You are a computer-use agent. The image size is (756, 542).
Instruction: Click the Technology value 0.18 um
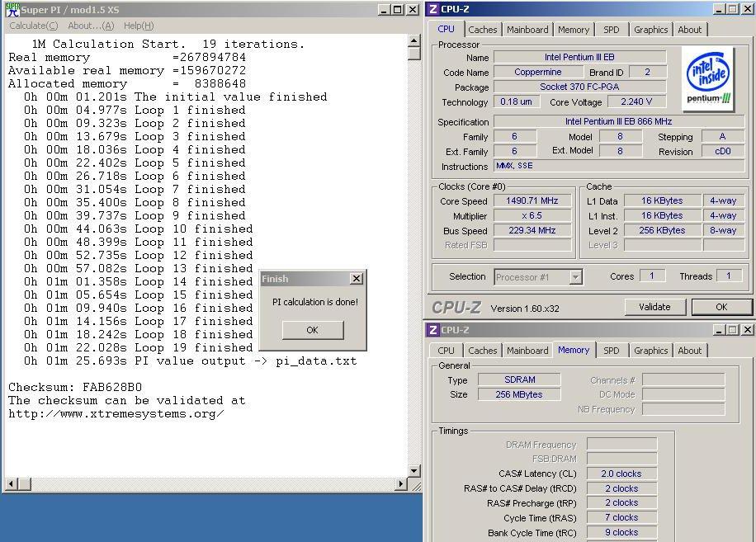pos(516,102)
